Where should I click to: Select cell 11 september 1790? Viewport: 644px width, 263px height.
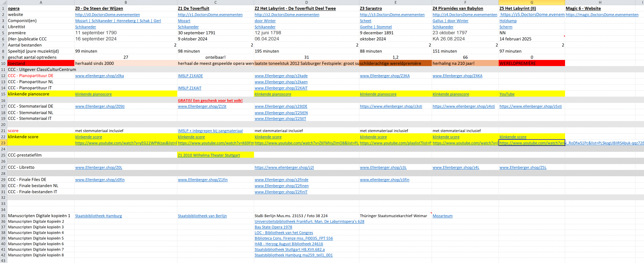[126, 33]
